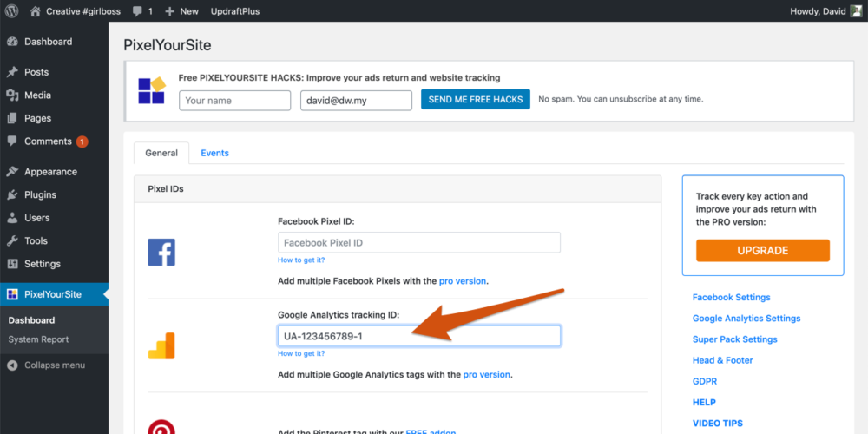868x434 pixels.
Task: Select the General tab
Action: [x=161, y=153]
